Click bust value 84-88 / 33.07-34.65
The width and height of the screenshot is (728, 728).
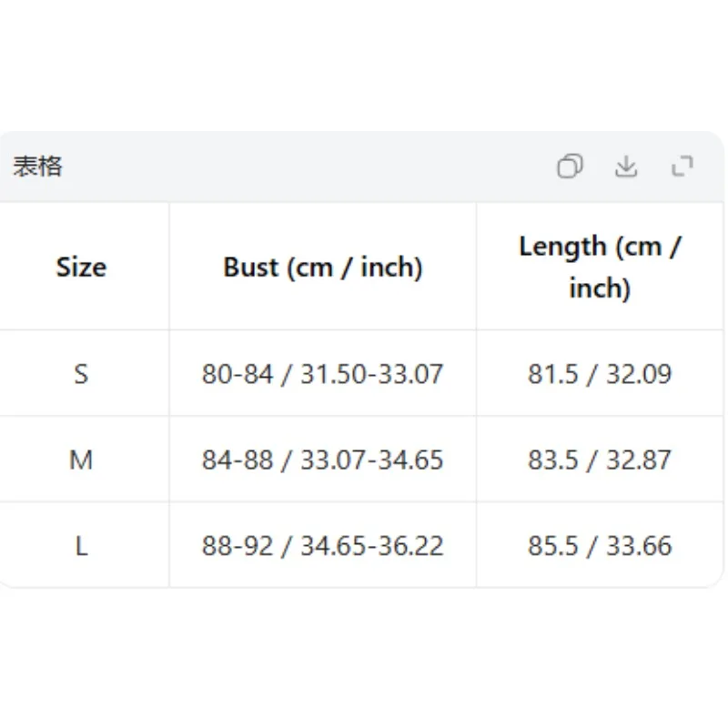click(x=323, y=460)
